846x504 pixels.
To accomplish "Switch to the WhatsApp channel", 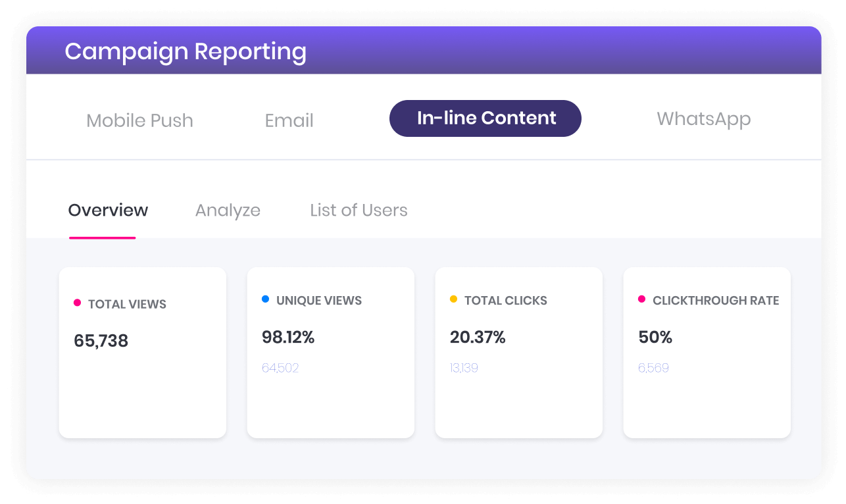I will [703, 118].
